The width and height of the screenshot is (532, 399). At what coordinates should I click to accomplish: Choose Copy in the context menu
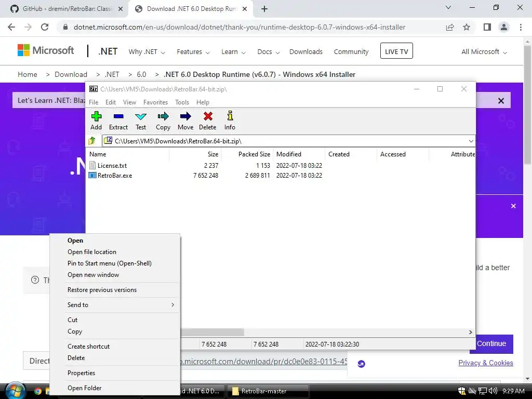(x=115, y=331)
